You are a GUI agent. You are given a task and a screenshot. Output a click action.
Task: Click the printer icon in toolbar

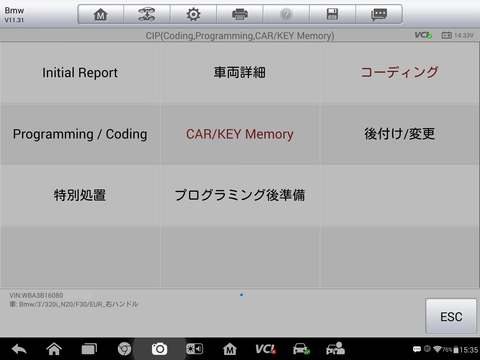pyautogui.click(x=240, y=14)
